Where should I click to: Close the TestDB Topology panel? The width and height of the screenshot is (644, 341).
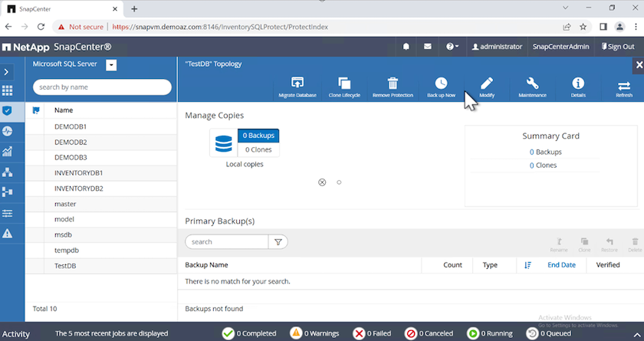tap(639, 65)
